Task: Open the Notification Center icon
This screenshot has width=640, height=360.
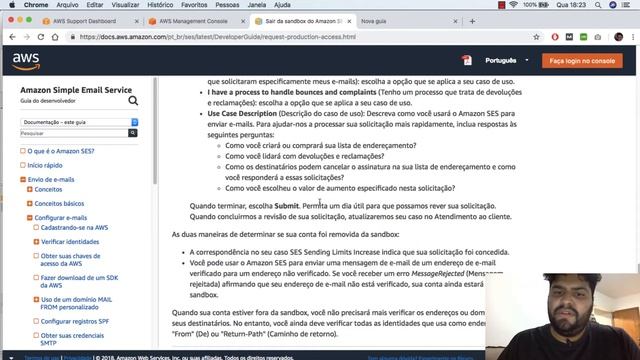Action: (626, 5)
